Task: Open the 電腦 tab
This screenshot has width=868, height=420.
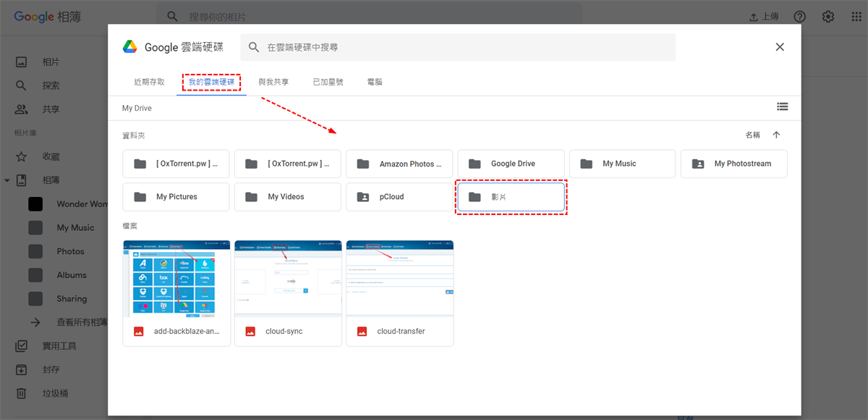Action: tap(375, 82)
